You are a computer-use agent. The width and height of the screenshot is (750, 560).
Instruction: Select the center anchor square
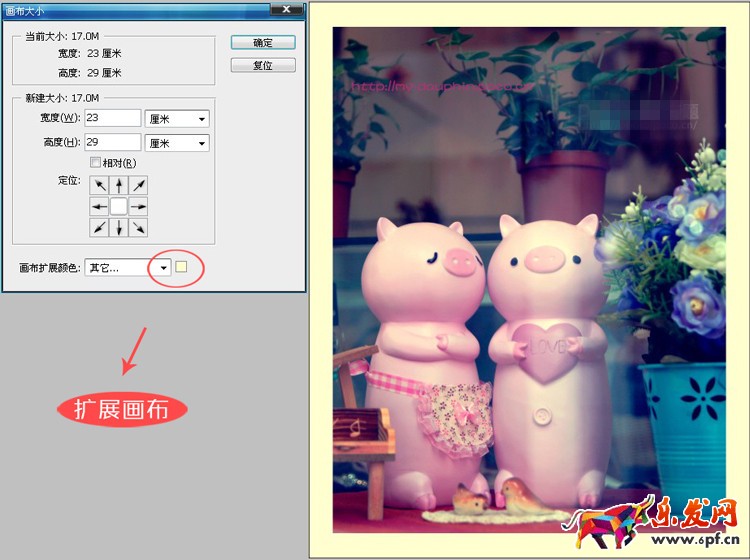119,207
